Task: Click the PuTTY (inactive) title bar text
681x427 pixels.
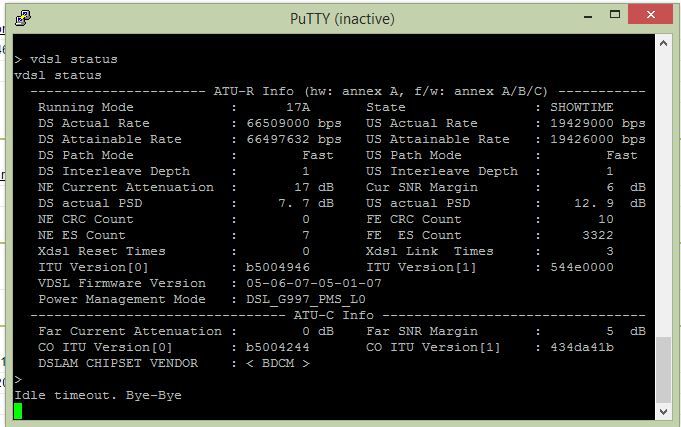Action: 342,19
